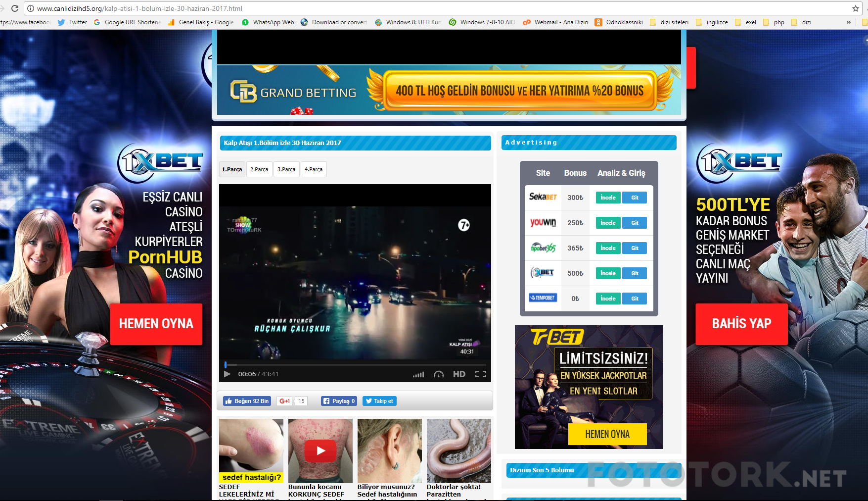The image size is (868, 501).
Task: Click yellow HEMEN OYNA in TrBet ad
Action: point(607,434)
